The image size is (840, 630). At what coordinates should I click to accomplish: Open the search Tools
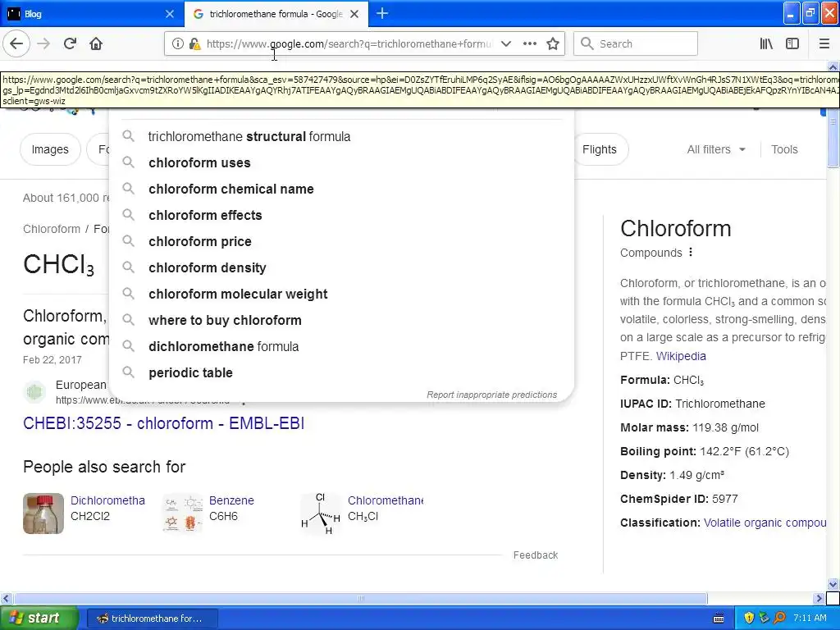tap(784, 149)
